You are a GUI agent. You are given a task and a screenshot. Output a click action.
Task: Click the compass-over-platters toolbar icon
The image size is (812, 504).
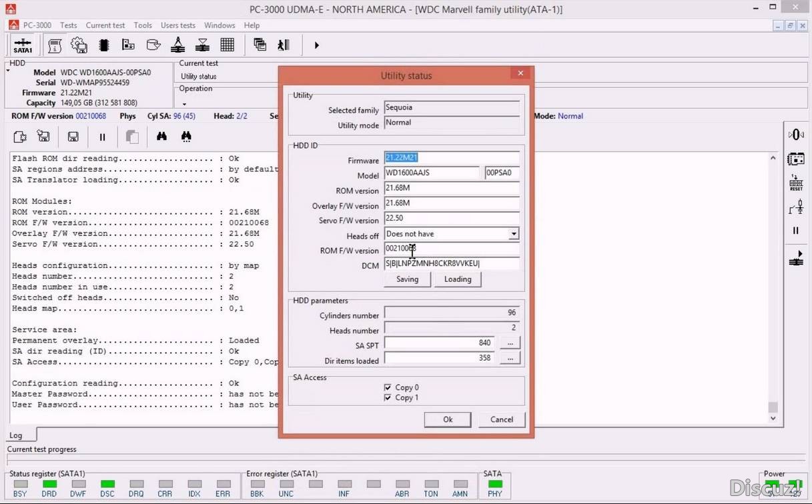tap(177, 45)
